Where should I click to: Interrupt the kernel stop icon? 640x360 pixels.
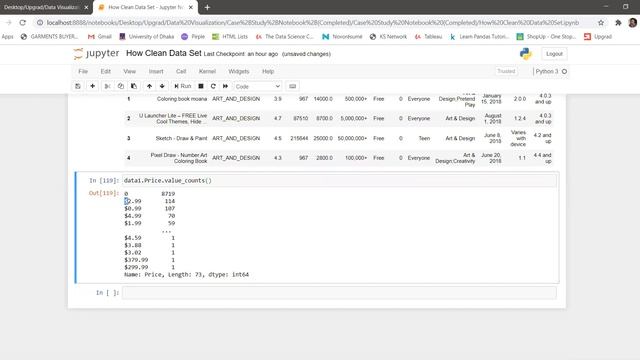point(201,86)
